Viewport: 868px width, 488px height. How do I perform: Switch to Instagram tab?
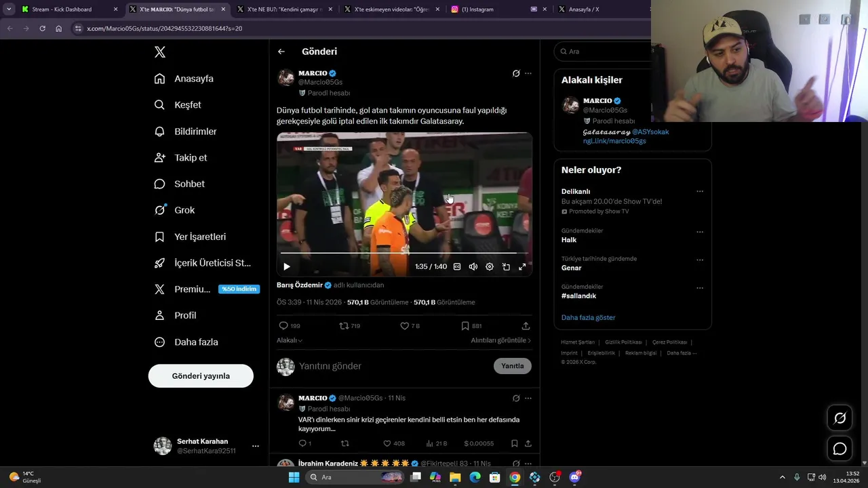point(498,9)
